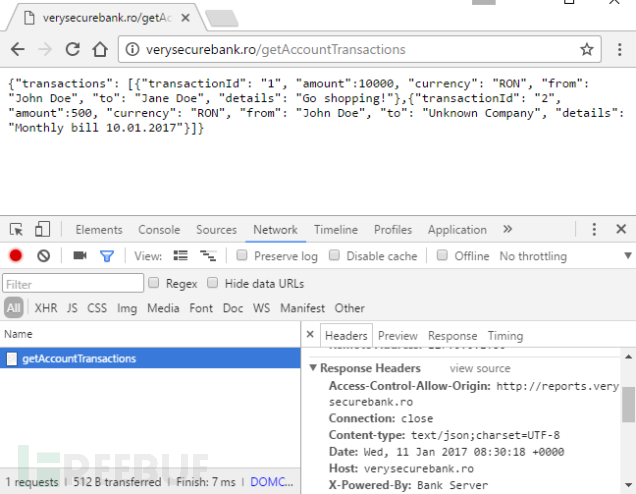Close the request details pane
The height and width of the screenshot is (494, 636).
click(x=310, y=335)
